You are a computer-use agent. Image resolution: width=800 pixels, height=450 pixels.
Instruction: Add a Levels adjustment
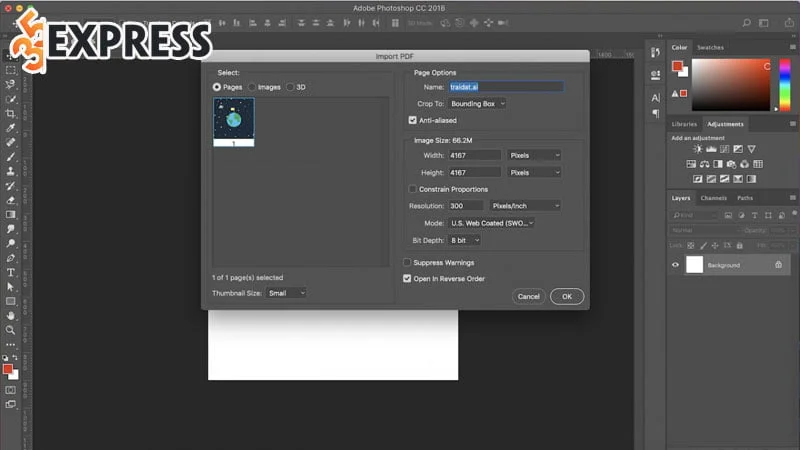click(711, 149)
